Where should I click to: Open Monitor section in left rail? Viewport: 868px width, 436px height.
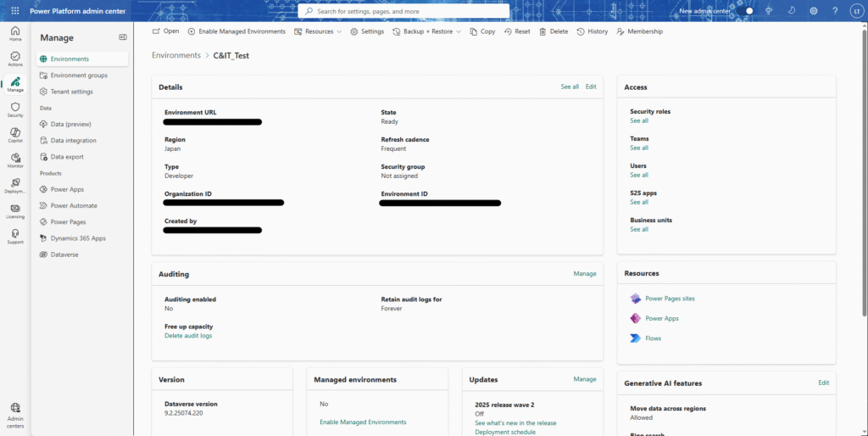point(15,160)
